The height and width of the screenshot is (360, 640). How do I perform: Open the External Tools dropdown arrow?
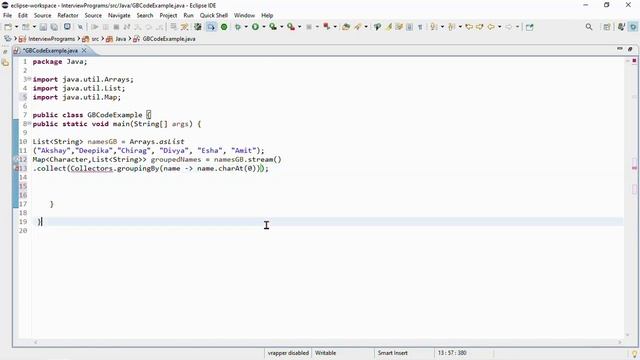299,27
